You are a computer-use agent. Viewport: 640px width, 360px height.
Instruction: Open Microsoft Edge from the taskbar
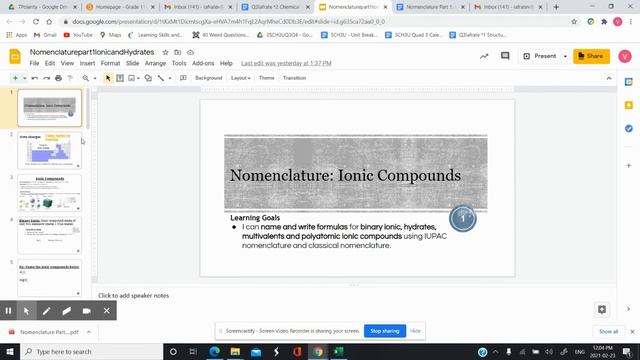[x=215, y=351]
